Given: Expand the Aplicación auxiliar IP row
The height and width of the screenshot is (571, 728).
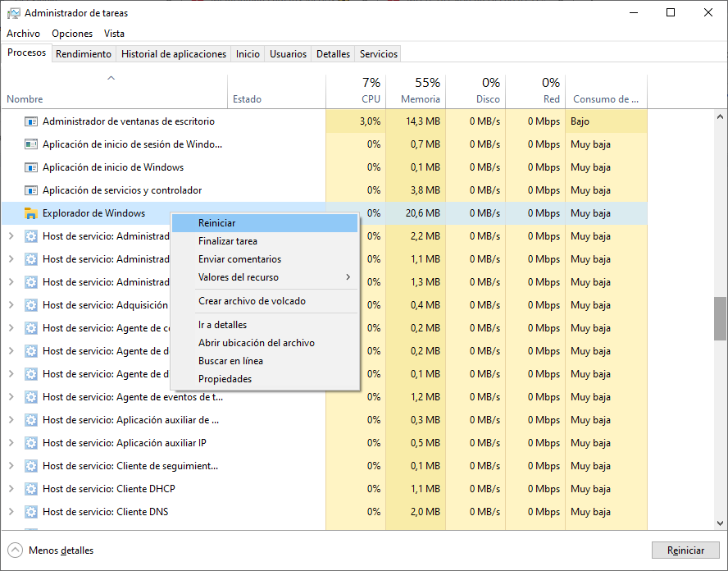Looking at the screenshot, I should click(11, 443).
